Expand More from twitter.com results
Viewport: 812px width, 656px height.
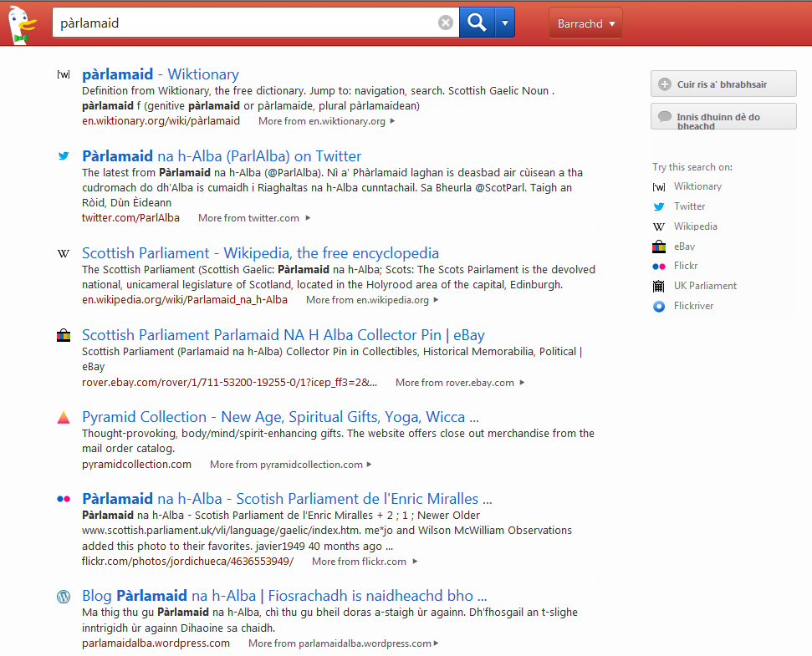pos(254,218)
